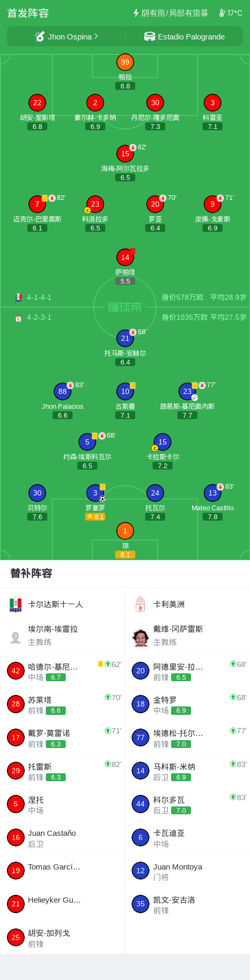Viewport: 250px width, 980px height.
Task: Tap the 替补阵容 section heading
Action: (x=32, y=573)
